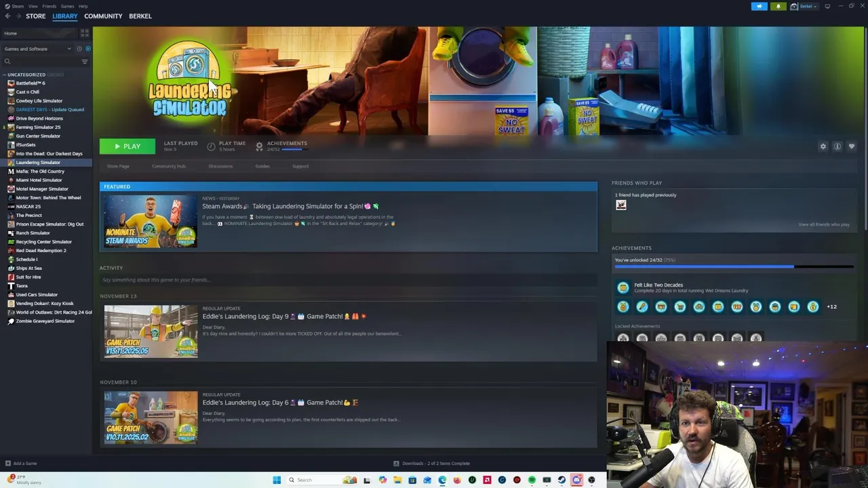Image resolution: width=868 pixels, height=488 pixels.
Task: Open the Discussions link
Action: pyautogui.click(x=220, y=166)
